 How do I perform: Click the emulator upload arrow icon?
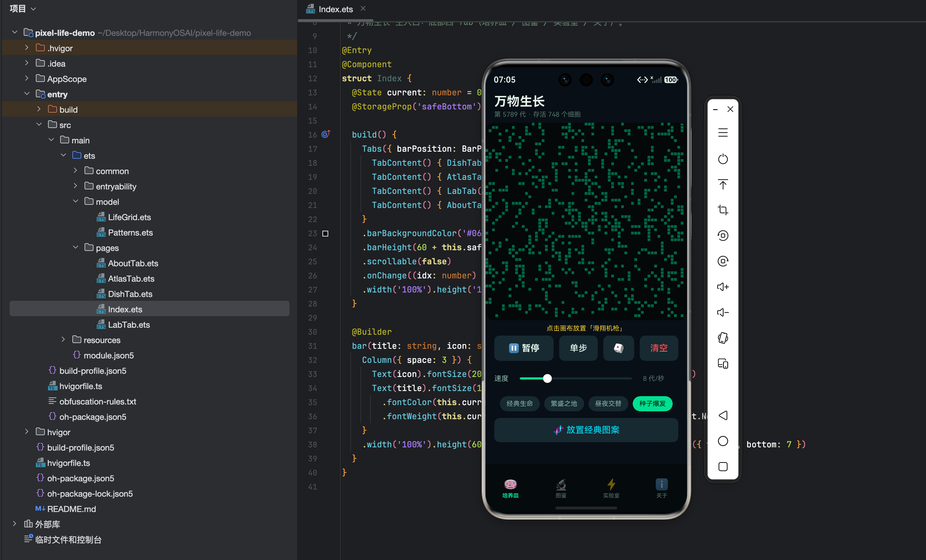coord(723,184)
